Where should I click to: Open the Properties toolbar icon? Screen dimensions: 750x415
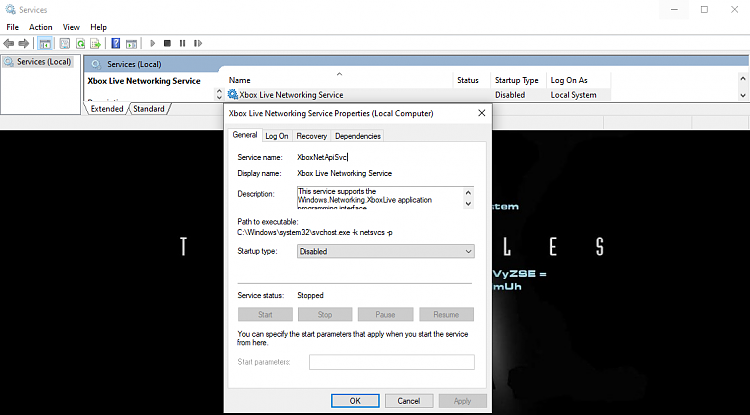[65, 44]
